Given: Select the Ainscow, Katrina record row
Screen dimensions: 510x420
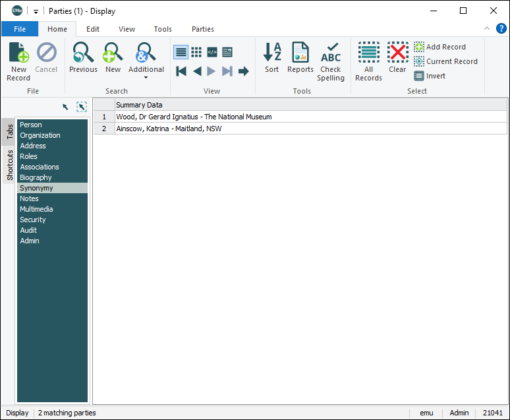Looking at the screenshot, I should click(169, 129).
